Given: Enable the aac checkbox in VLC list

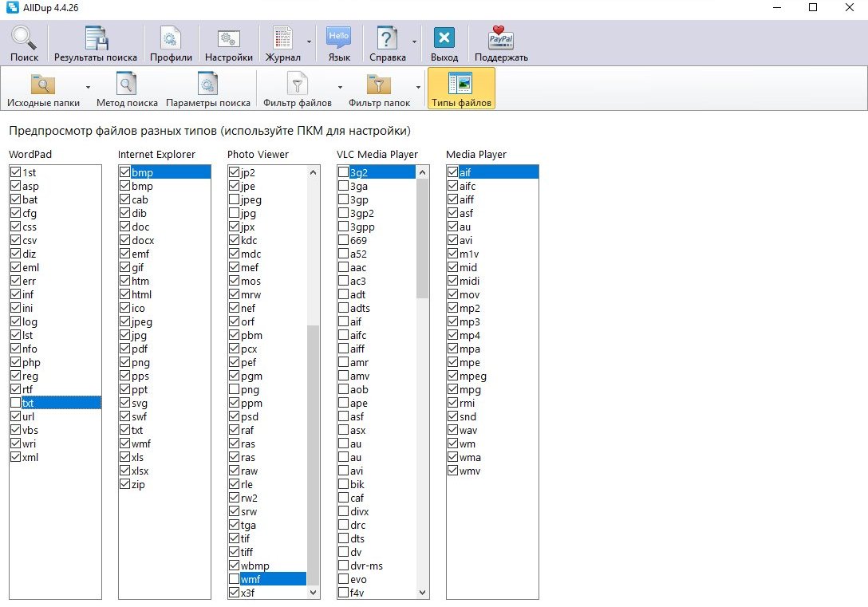Looking at the screenshot, I should (x=343, y=267).
